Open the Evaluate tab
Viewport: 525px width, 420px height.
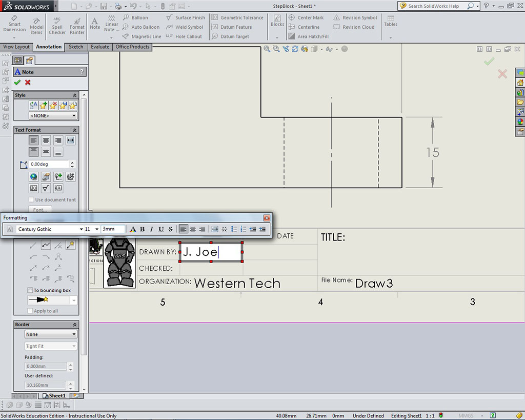100,47
